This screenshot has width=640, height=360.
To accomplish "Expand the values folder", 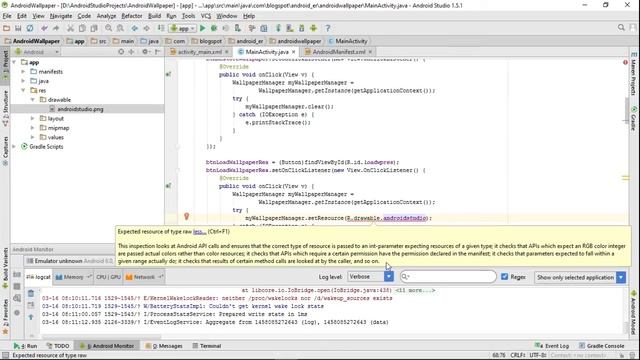I will tap(33, 137).
